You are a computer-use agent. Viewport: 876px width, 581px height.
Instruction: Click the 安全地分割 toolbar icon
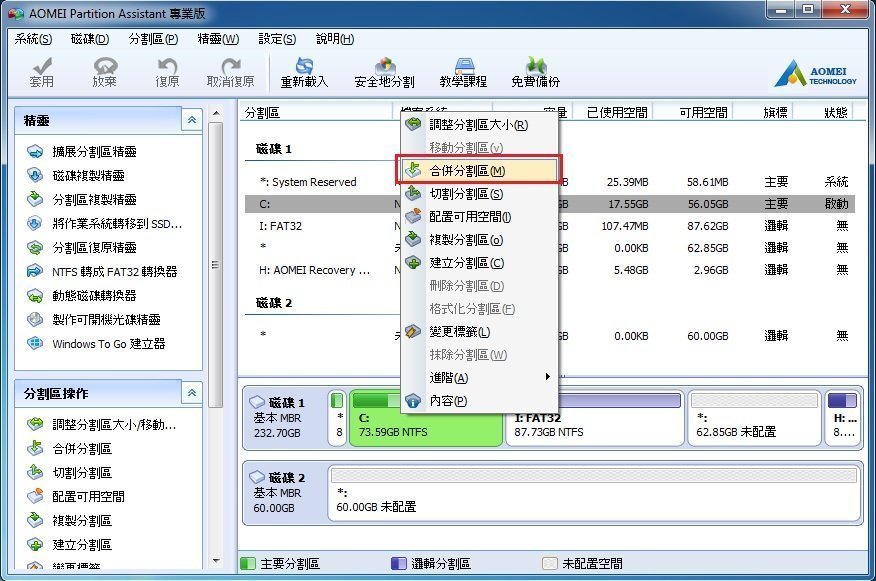384,73
